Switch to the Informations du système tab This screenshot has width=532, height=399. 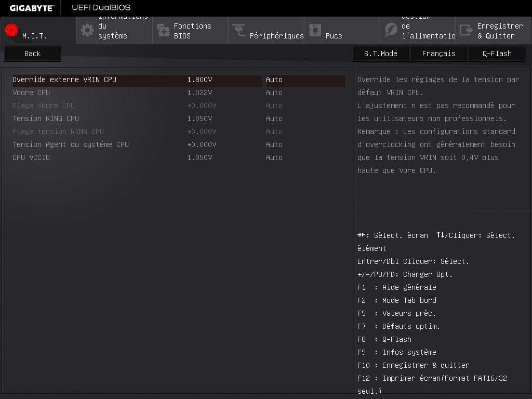[x=114, y=30]
